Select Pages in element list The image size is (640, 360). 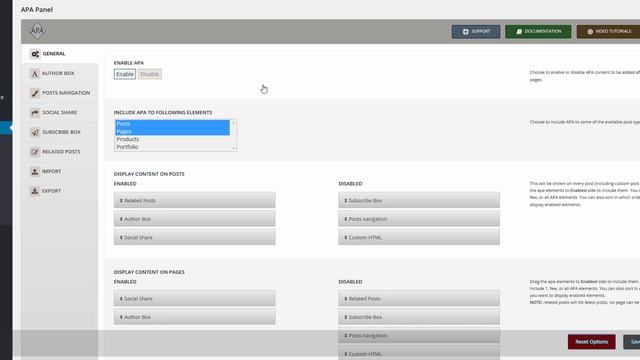(x=173, y=131)
